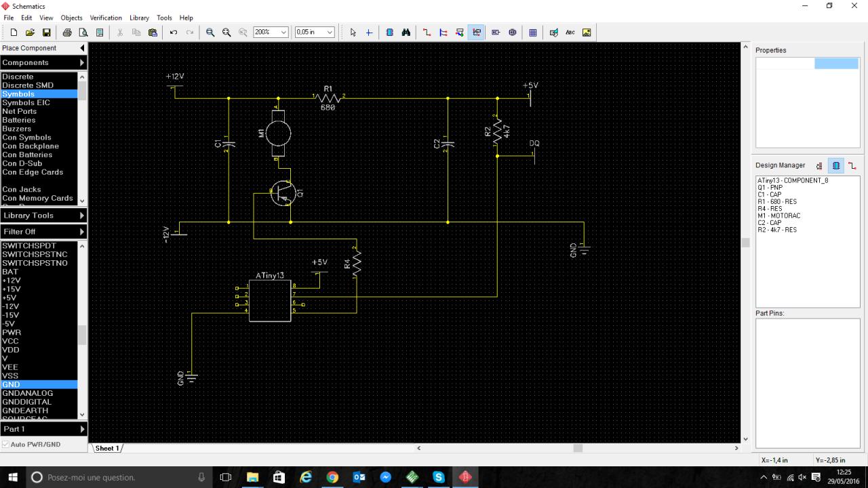Open the Verification menu

click(106, 18)
